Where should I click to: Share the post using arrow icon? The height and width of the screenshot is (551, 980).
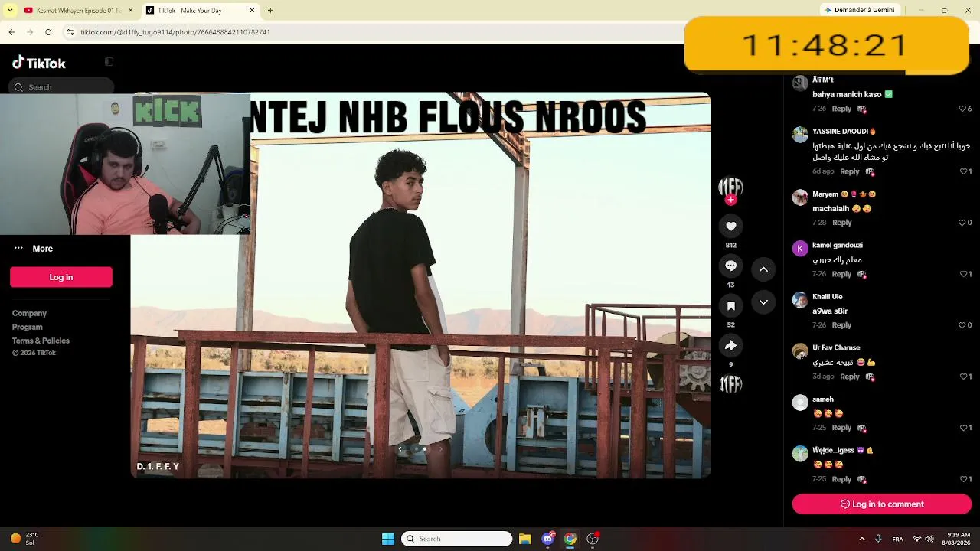[731, 345]
